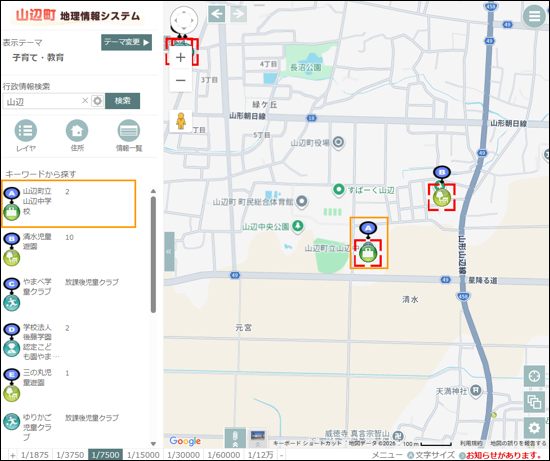
Task: Click the scale bar plus button
Action: click(13, 455)
